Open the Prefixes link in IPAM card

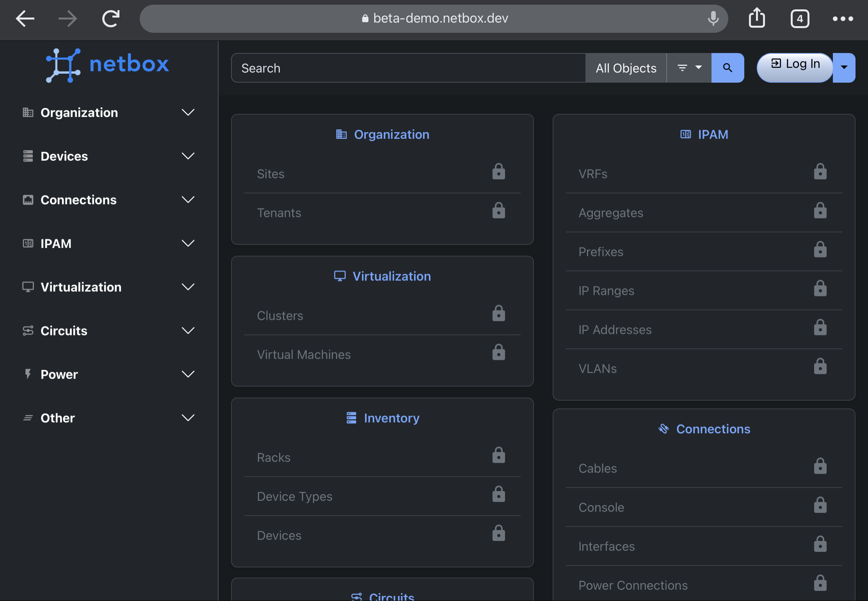pyautogui.click(x=601, y=252)
